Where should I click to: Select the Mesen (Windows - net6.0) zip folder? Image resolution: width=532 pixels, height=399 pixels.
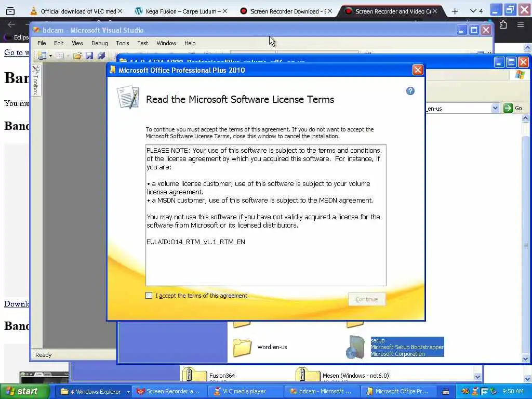(x=343, y=375)
